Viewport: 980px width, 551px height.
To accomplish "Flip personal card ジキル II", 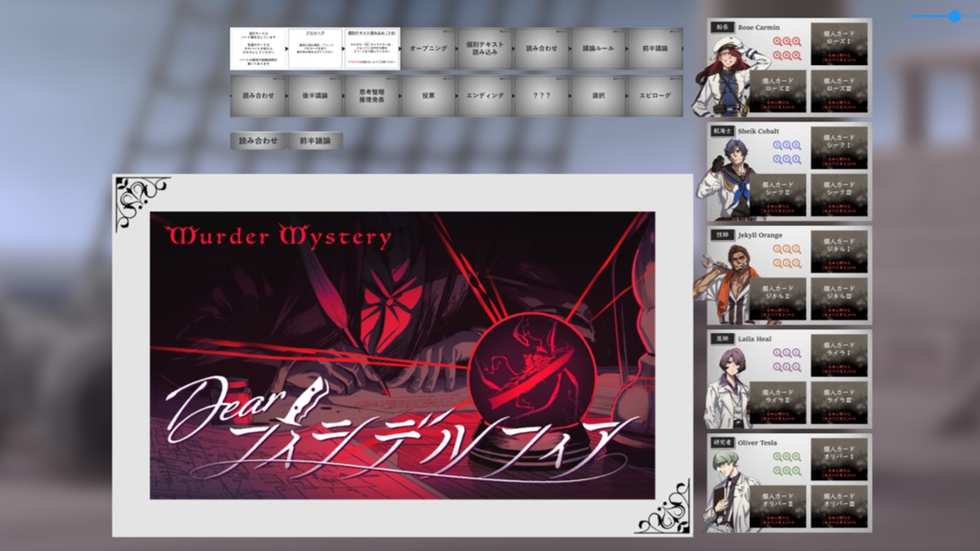I will 777,299.
